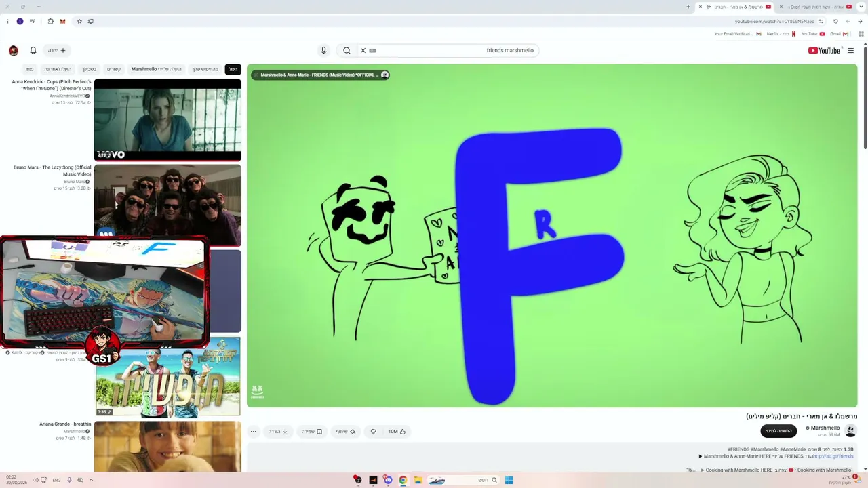Select the מהחיפוש שלך filter chip

click(205, 69)
